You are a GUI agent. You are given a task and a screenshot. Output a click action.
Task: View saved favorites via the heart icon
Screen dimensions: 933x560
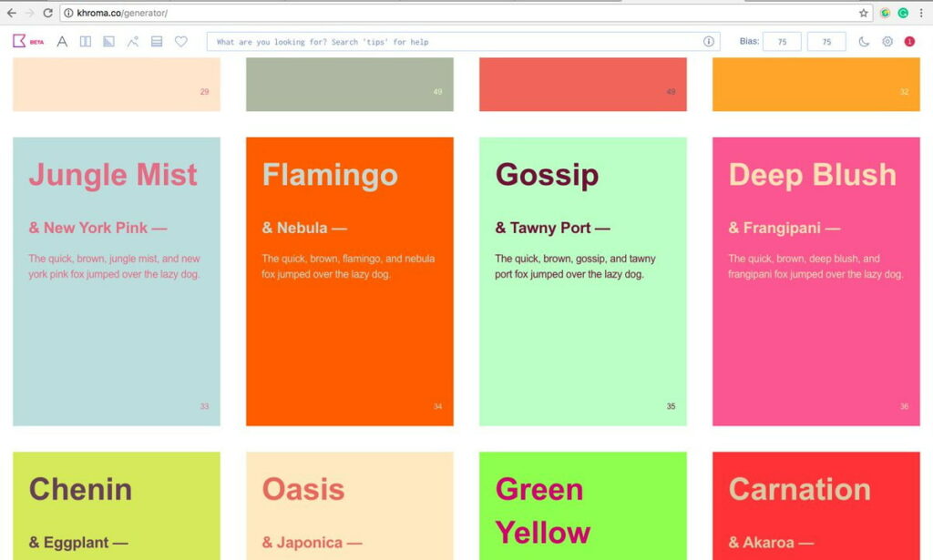click(x=180, y=41)
